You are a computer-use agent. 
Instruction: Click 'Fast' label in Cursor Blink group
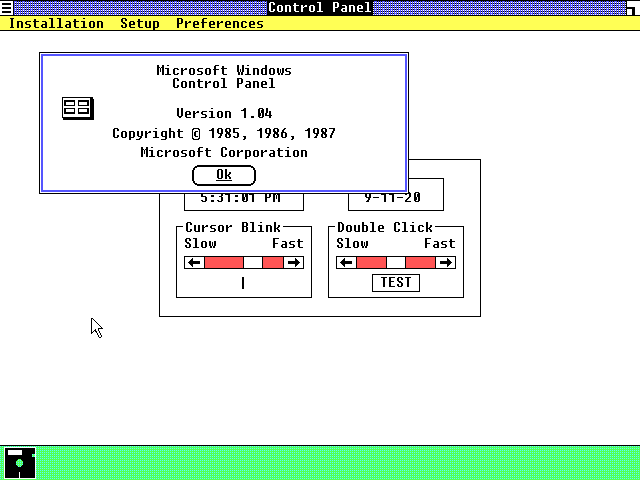tap(288, 243)
